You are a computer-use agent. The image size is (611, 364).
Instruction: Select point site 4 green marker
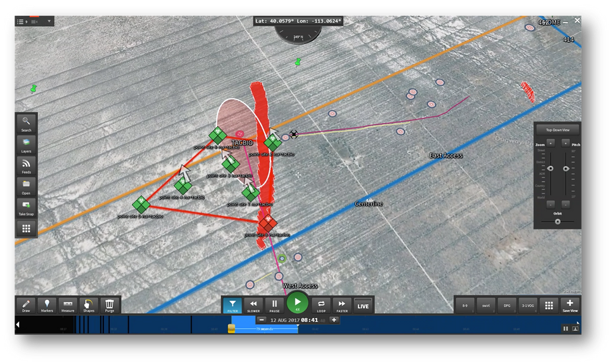click(x=183, y=186)
